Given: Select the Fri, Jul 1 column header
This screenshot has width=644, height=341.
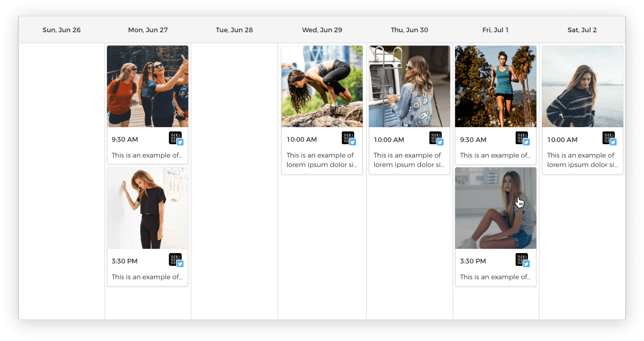Looking at the screenshot, I should (x=495, y=30).
